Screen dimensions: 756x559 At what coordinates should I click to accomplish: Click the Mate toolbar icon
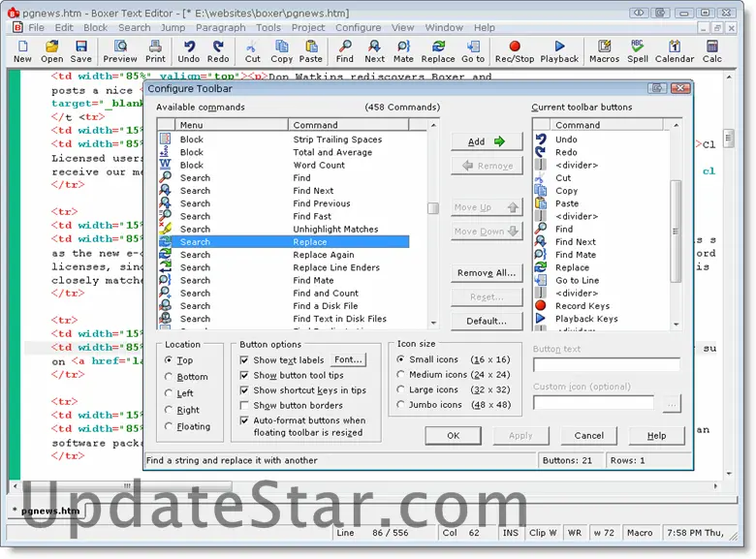point(403,50)
